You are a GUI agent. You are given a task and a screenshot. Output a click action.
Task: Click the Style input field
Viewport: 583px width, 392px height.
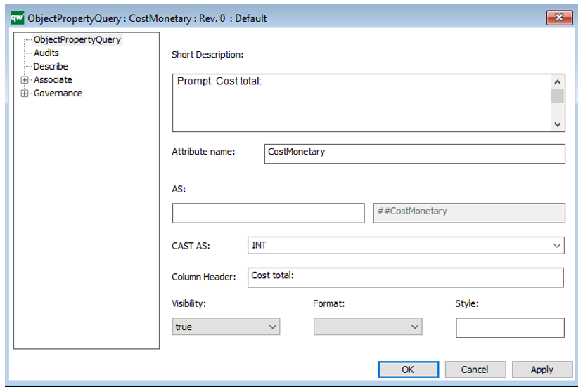pyautogui.click(x=509, y=328)
